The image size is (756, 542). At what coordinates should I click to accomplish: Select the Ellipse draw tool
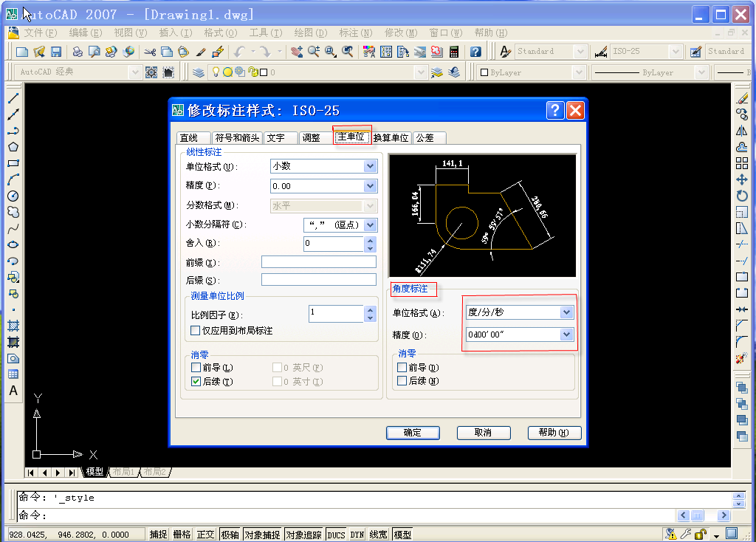(13, 244)
